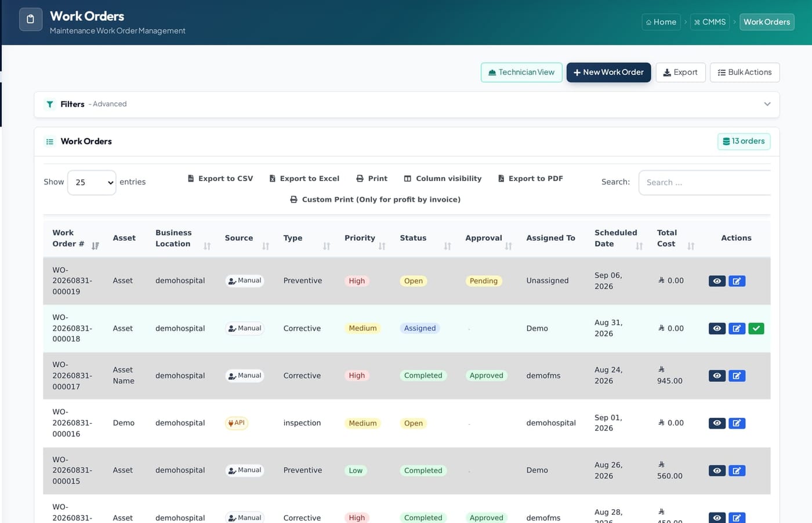
Task: Expand the Filters panel chevron
Action: 767,104
